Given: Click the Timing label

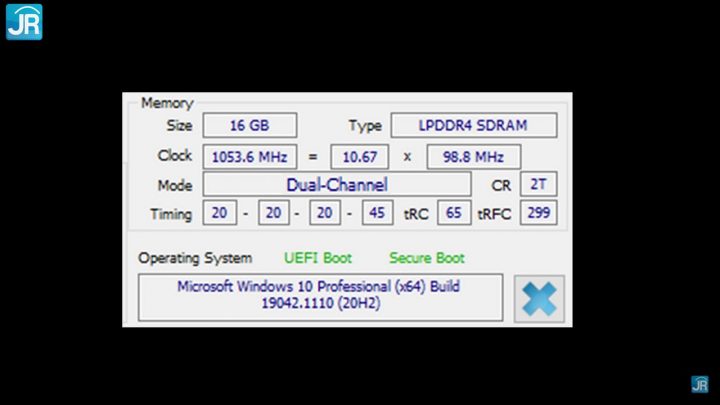Looking at the screenshot, I should tap(171, 214).
